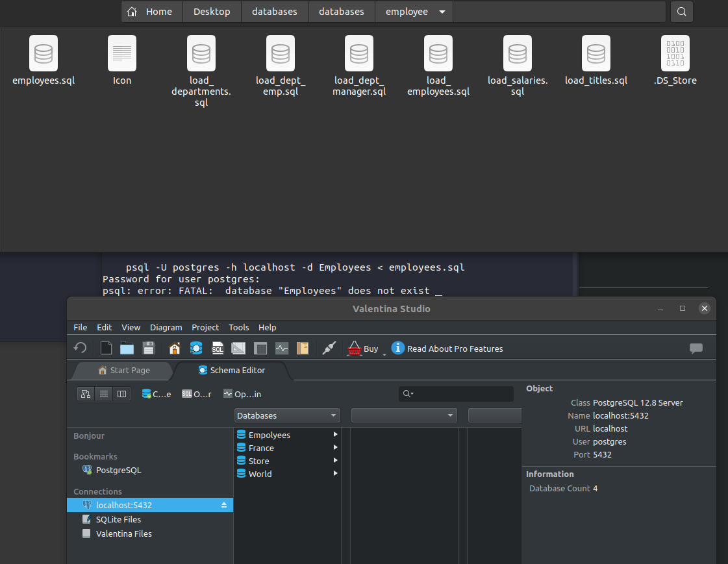Open a file using the folder toolbar icon

pyautogui.click(x=127, y=348)
